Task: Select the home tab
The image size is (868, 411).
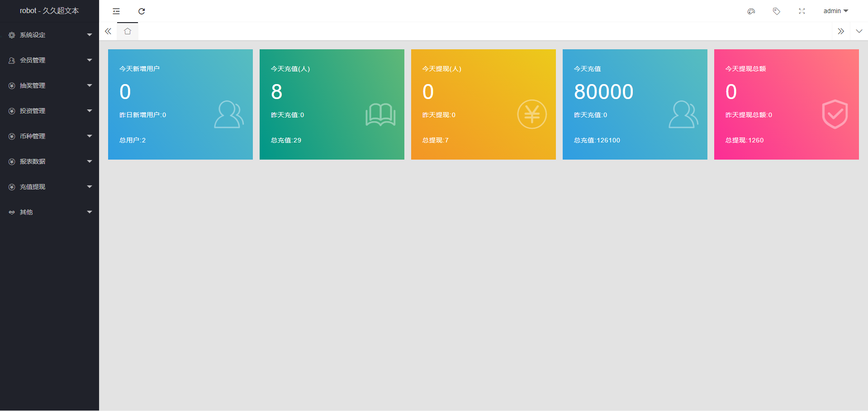Action: (x=128, y=31)
